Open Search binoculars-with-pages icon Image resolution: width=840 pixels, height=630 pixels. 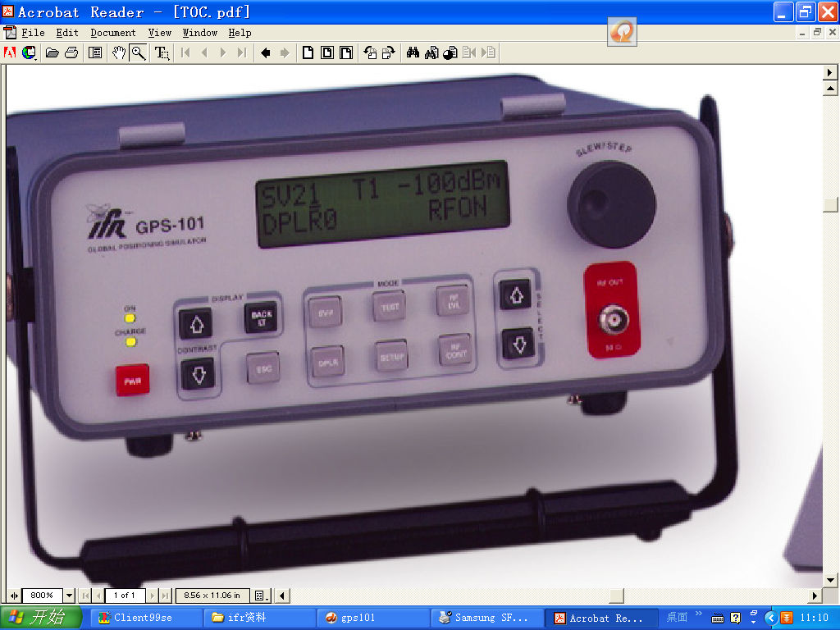(431, 52)
